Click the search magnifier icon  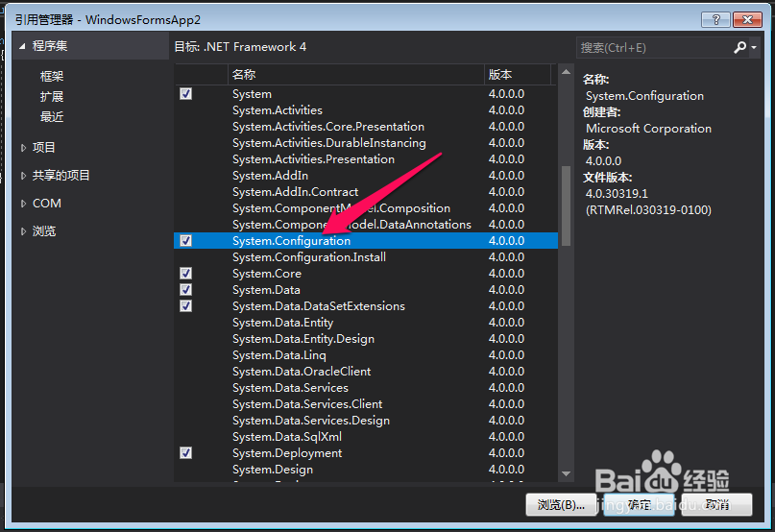[x=739, y=47]
